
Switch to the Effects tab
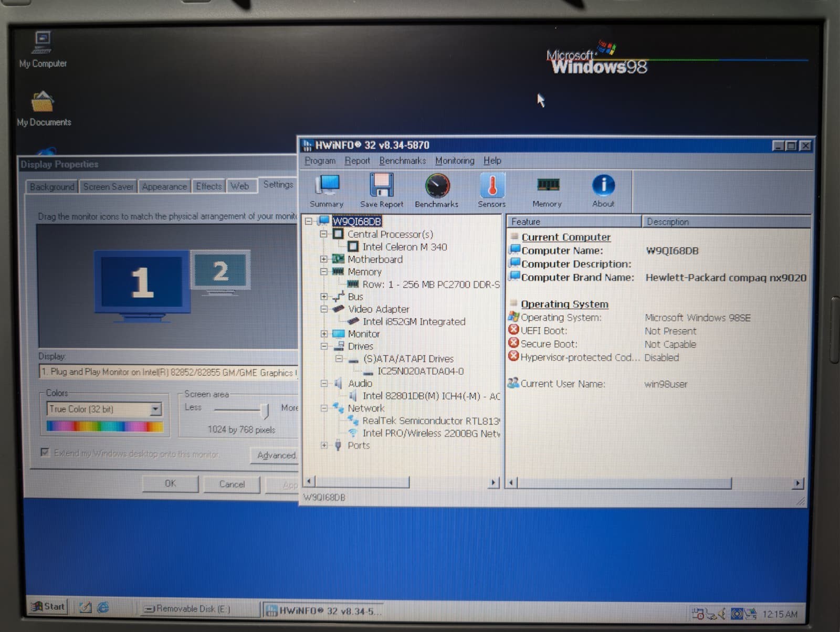(x=208, y=186)
